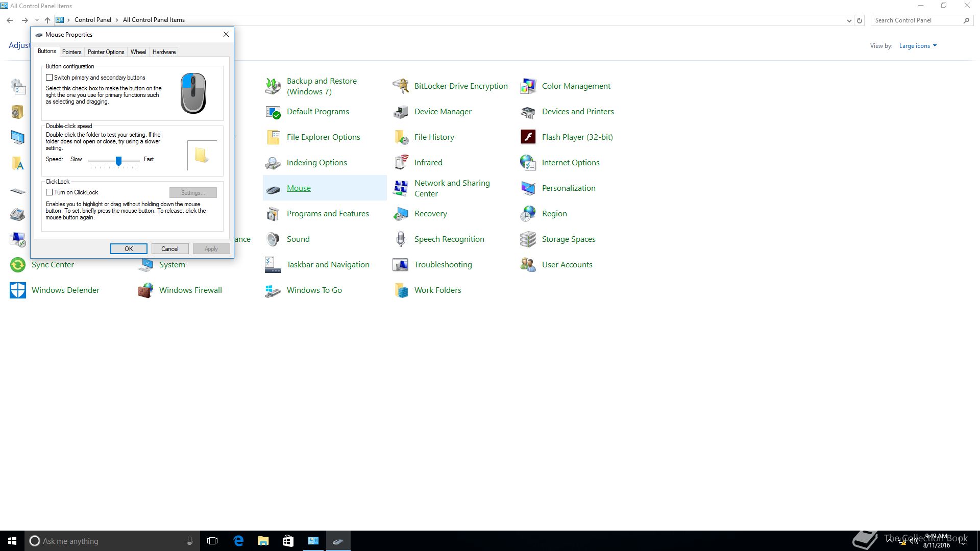
Task: Click the Storage Spaces icon
Action: click(x=528, y=239)
